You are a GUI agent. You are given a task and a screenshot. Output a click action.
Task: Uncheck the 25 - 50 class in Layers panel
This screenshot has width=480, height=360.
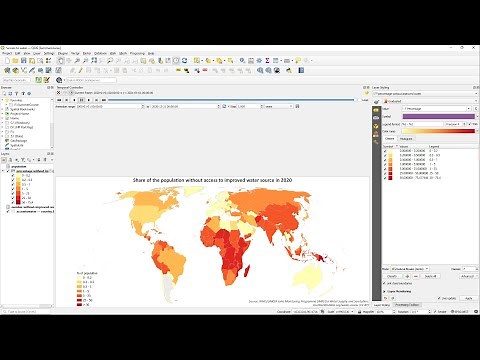13,198
